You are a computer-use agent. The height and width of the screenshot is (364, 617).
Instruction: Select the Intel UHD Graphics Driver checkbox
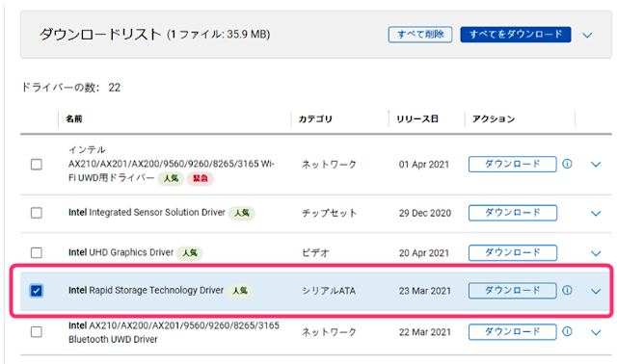[x=37, y=252]
